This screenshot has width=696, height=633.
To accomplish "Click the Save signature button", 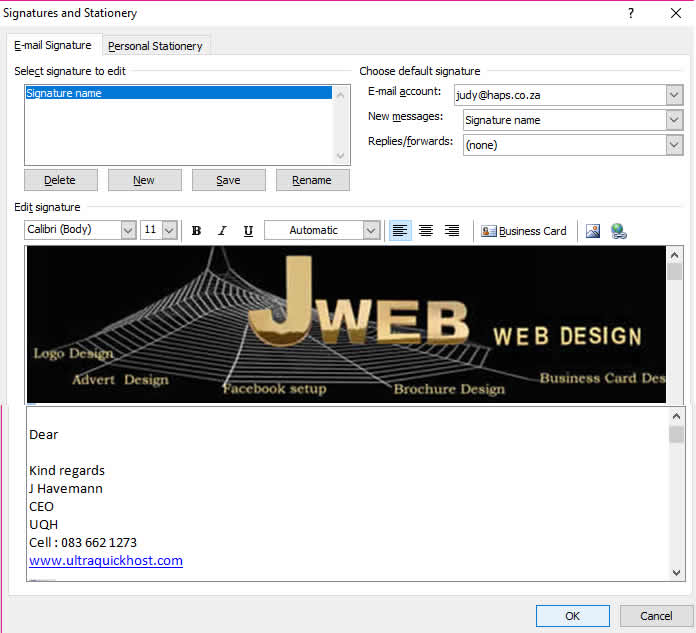I will 228,180.
